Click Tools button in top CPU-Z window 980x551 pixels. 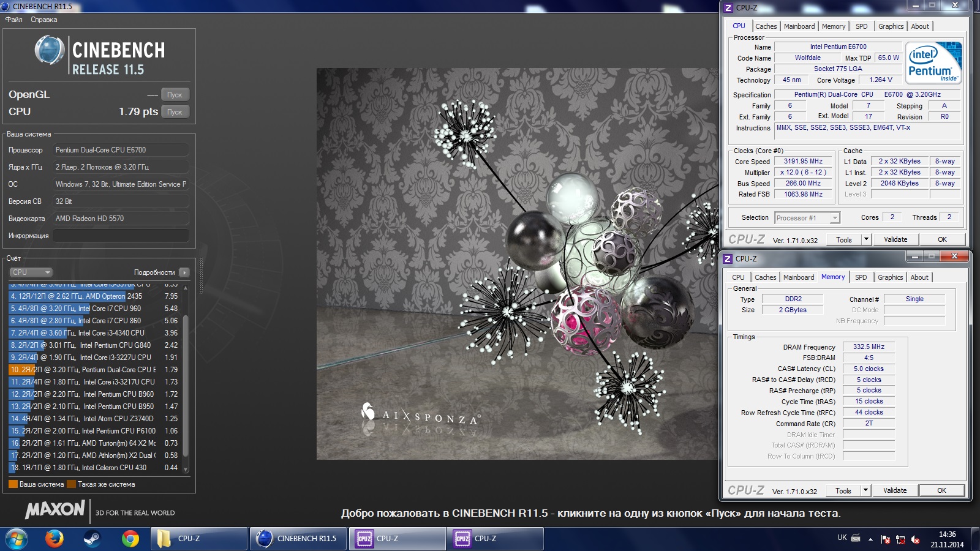844,239
